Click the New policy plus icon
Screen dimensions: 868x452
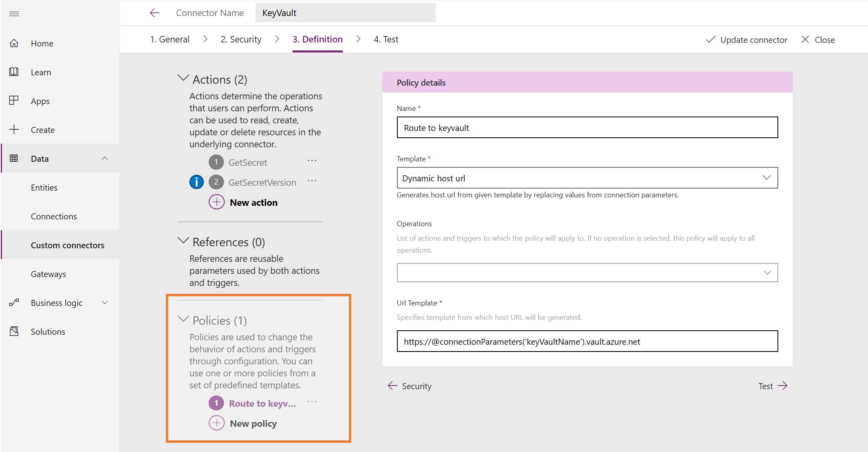coord(216,423)
